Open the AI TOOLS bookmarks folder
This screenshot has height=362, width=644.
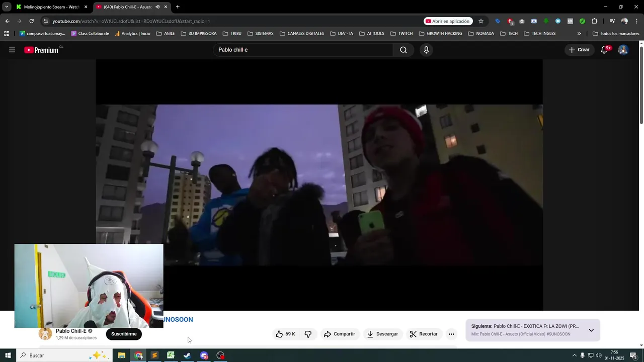(x=372, y=34)
